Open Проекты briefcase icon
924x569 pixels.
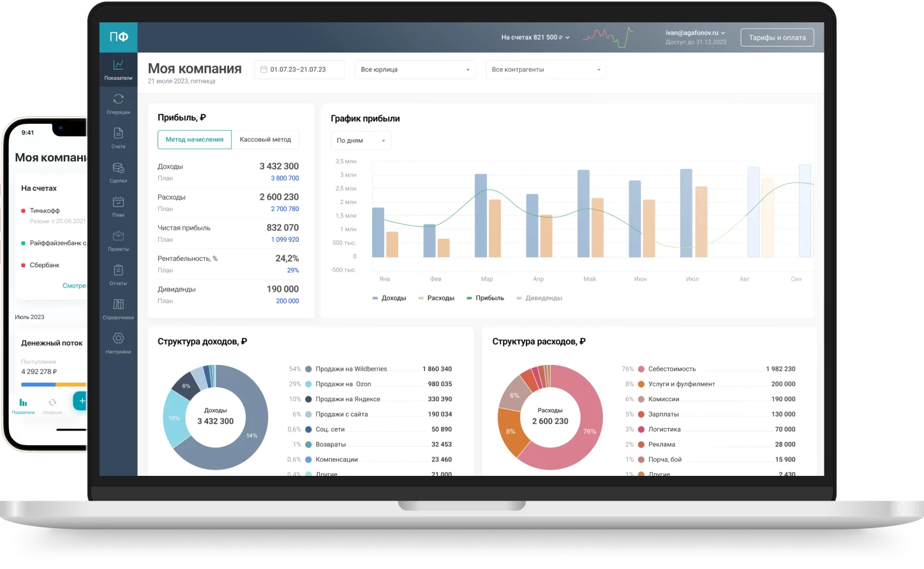[118, 237]
